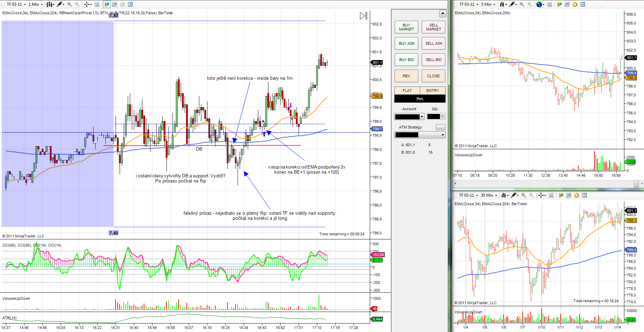This screenshot has width=644, height=332.
Task: Click the PnL display bar
Action: pyautogui.click(x=420, y=99)
